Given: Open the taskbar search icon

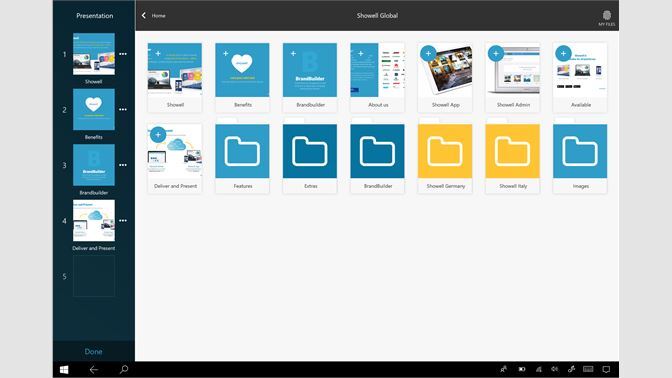Looking at the screenshot, I should [124, 369].
